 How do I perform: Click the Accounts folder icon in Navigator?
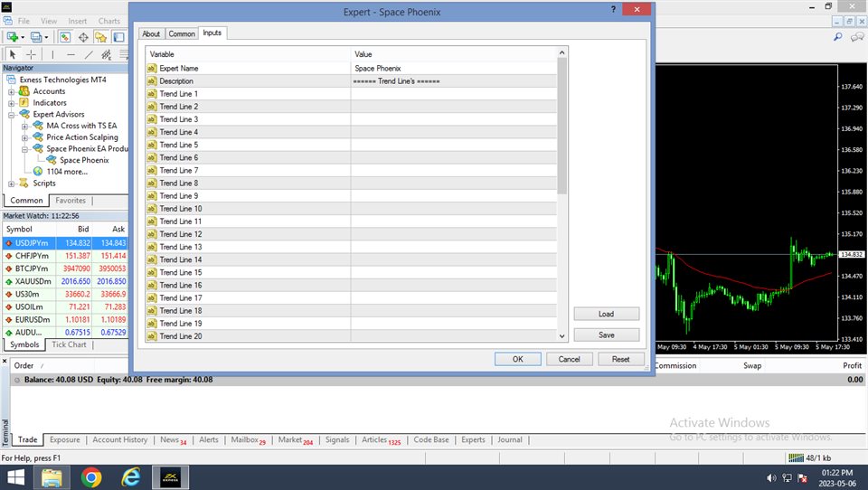[24, 91]
